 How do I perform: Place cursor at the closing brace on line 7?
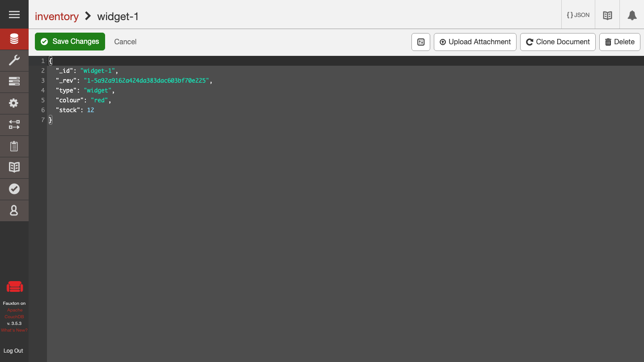tap(51, 120)
